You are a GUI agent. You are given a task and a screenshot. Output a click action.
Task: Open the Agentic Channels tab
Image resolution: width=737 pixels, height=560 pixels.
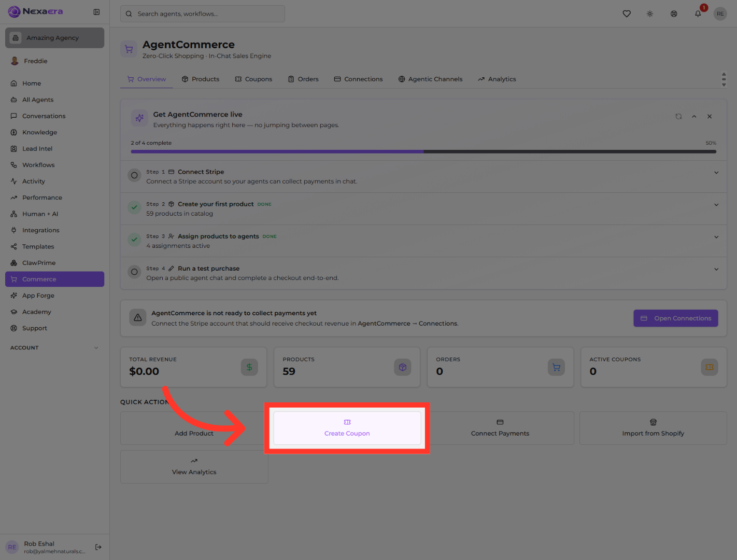point(430,79)
